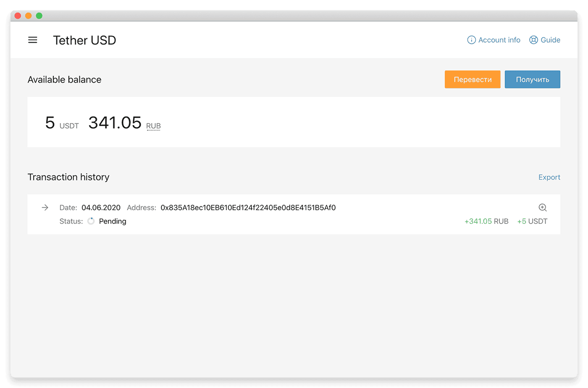Viewport: 588px width, 388px height.
Task: Click the orange Перевести button
Action: (472, 79)
